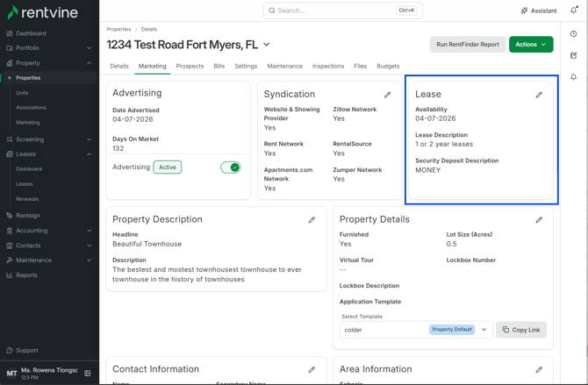Screen dimensions: 588x385
Task: Select Associations in sidebar
Action: [x=31, y=108]
